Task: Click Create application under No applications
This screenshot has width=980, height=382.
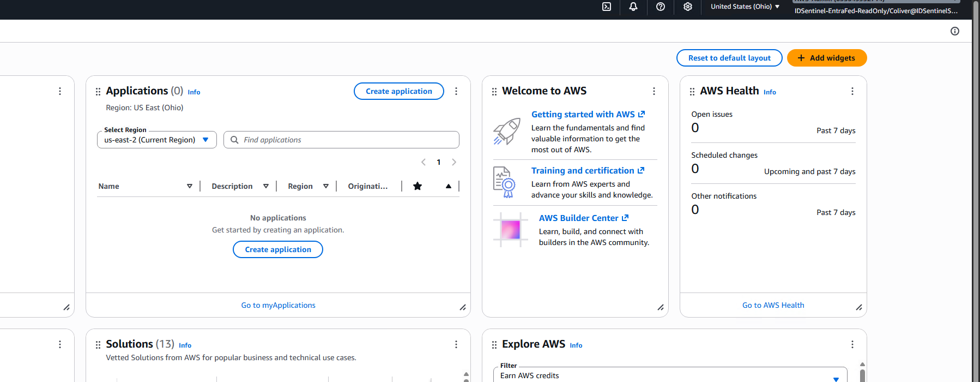Action: click(278, 249)
